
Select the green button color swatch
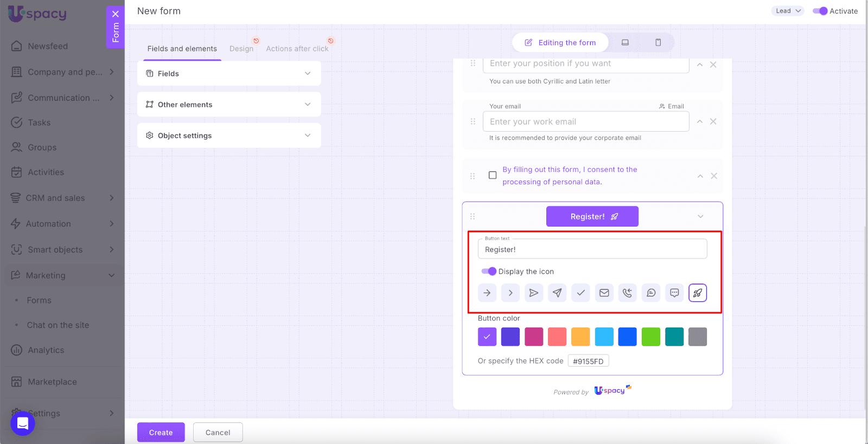point(651,337)
